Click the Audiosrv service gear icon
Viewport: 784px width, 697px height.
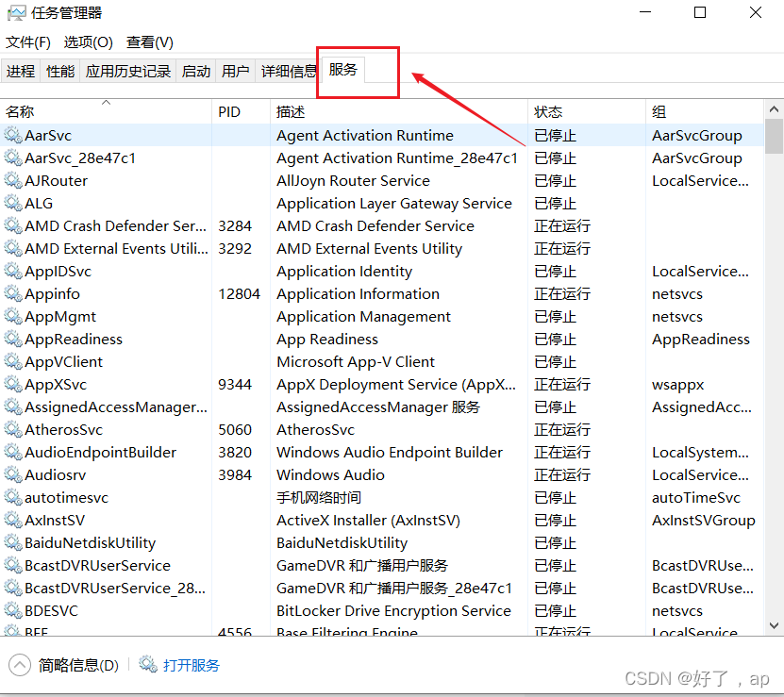click(x=13, y=474)
